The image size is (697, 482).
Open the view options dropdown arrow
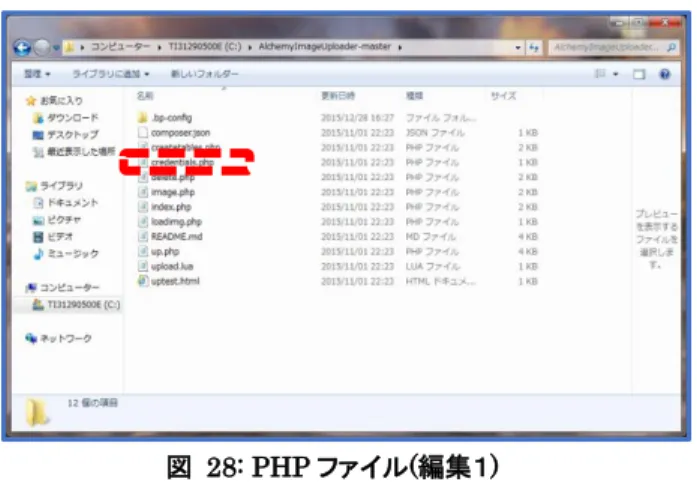(616, 74)
